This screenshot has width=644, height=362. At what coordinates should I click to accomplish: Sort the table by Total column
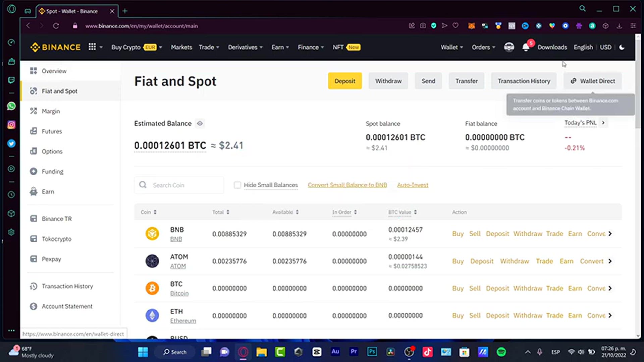pos(221,212)
